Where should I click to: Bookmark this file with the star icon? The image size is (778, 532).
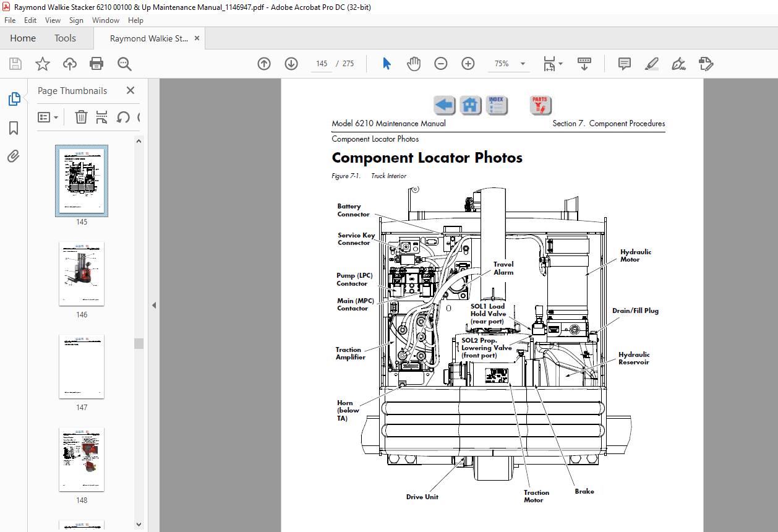click(42, 64)
